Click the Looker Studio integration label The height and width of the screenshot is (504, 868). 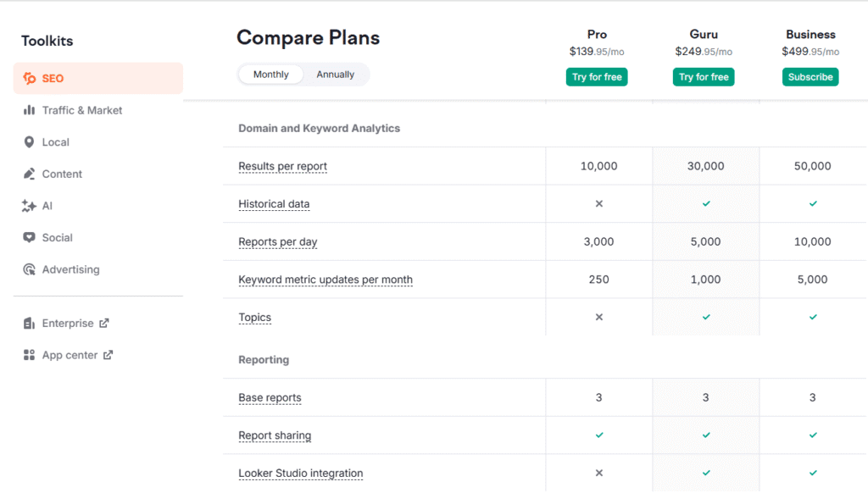tap(301, 474)
